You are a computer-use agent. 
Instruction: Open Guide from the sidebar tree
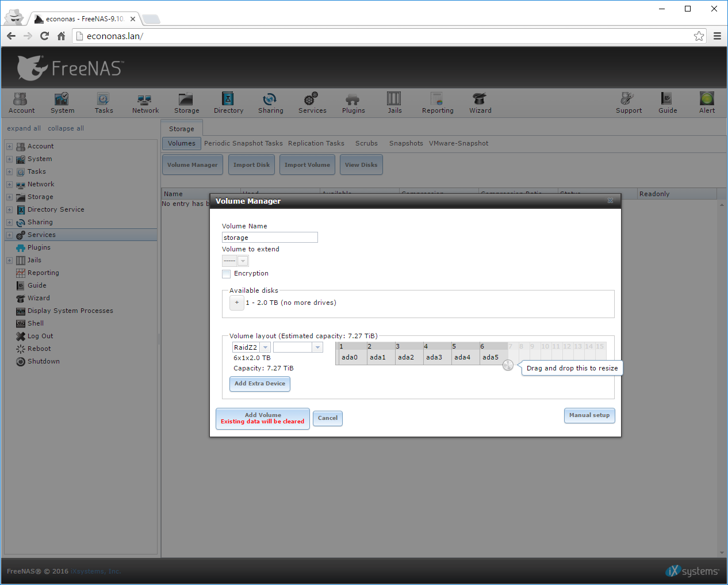36,285
